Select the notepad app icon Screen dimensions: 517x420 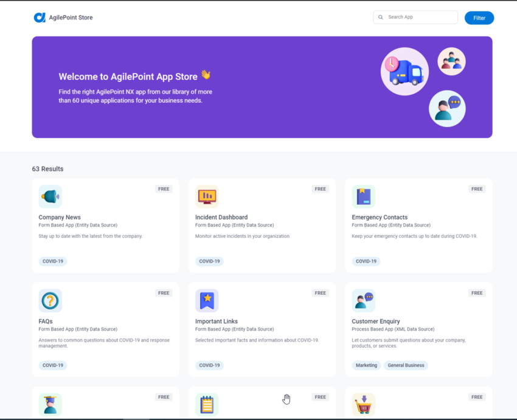(x=207, y=404)
